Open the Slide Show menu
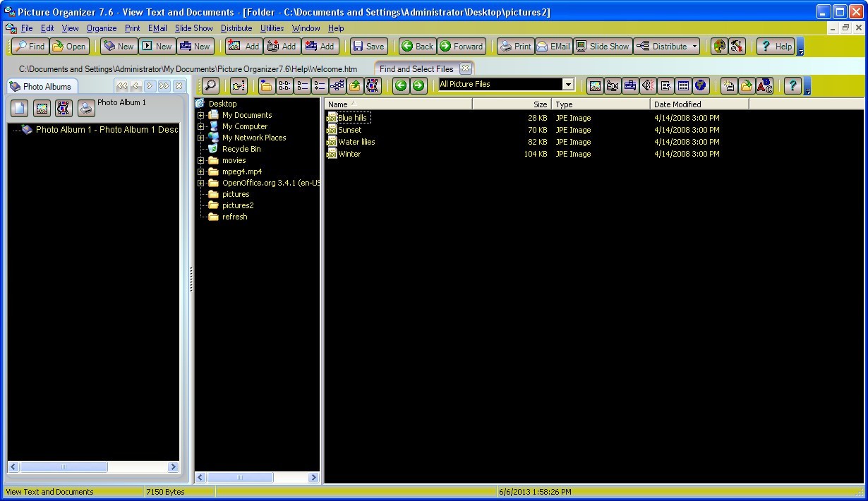 click(x=193, y=28)
